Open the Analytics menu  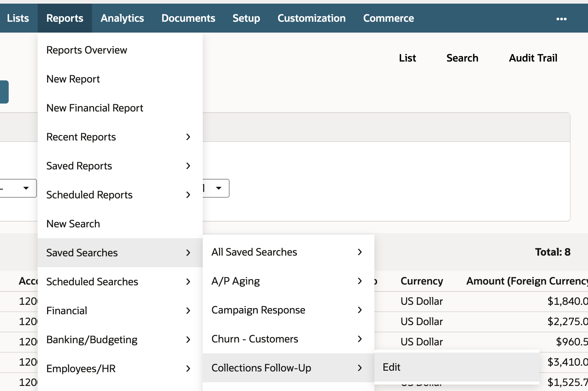click(122, 18)
